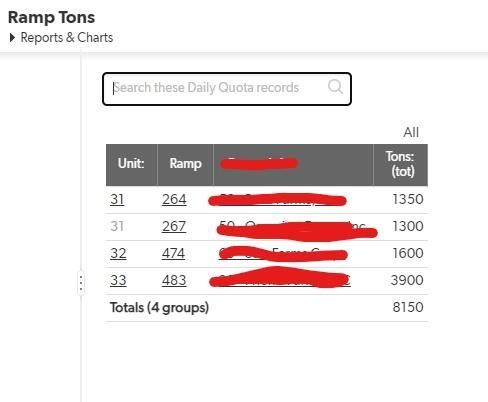Screen dimensions: 488x402
Task: Click the 3900 tons value
Action: tap(407, 280)
